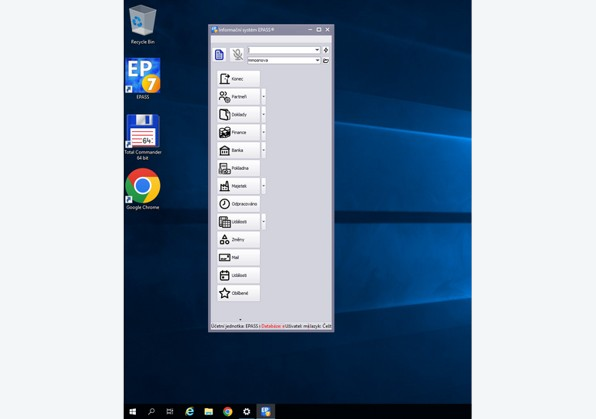Click the folder icon beside lower combo box
Viewport: 596px width, 419px height.
pyautogui.click(x=326, y=60)
